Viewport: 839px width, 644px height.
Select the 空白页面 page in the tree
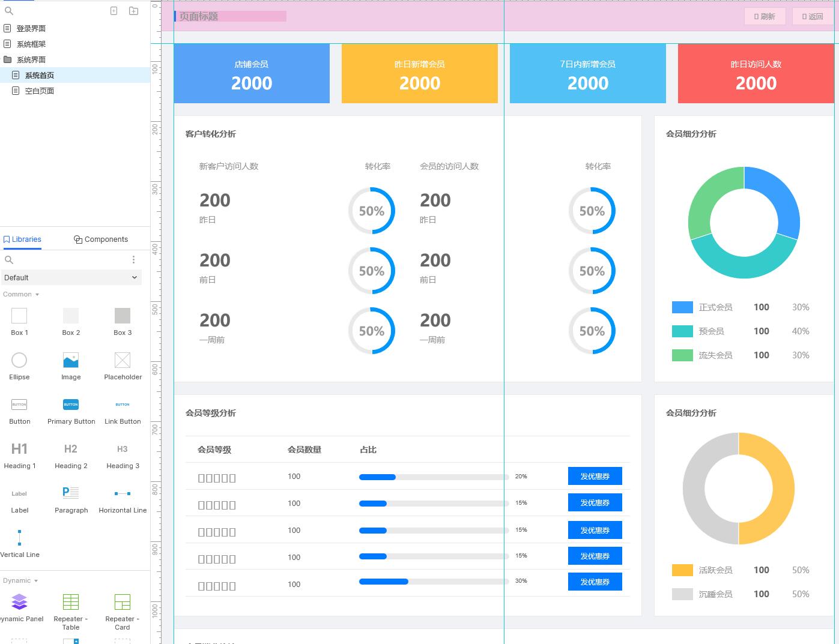(x=39, y=91)
